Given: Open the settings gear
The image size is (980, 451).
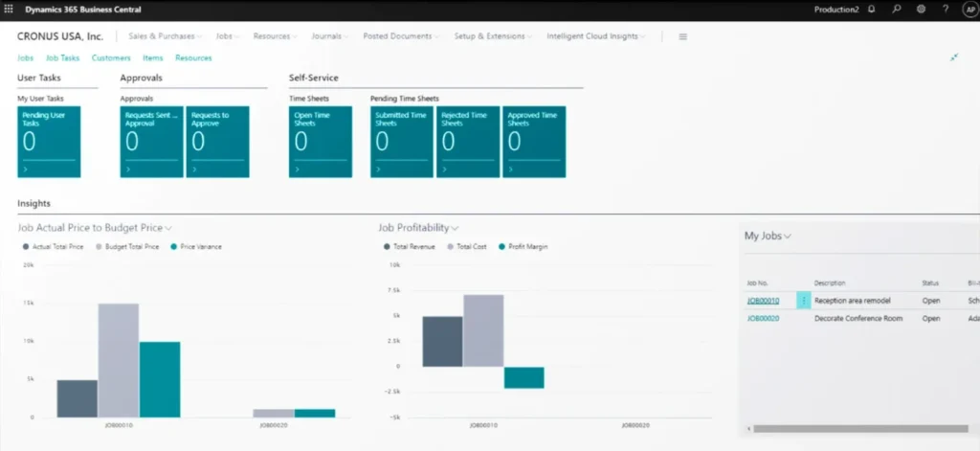Looking at the screenshot, I should [922, 10].
